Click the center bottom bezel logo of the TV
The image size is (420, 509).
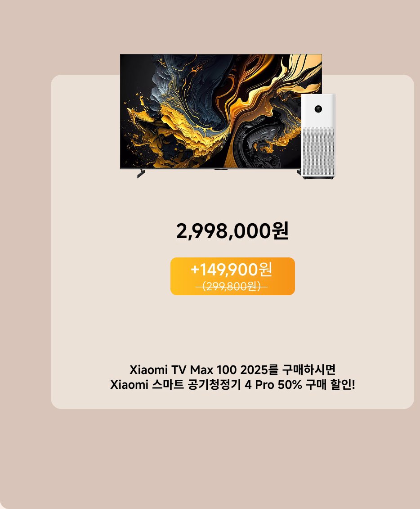[221, 169]
